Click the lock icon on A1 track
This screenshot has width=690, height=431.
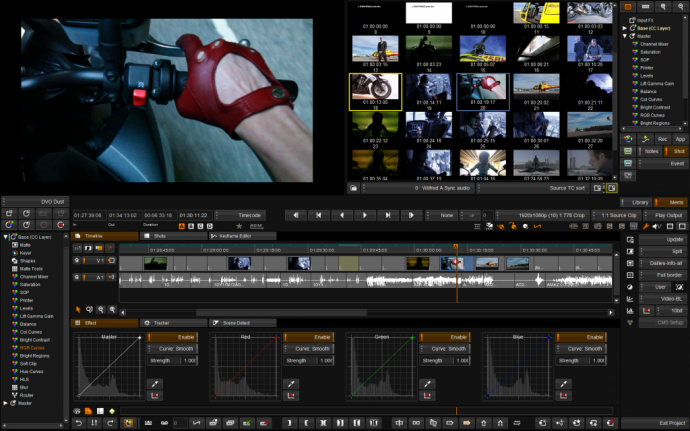click(x=77, y=277)
